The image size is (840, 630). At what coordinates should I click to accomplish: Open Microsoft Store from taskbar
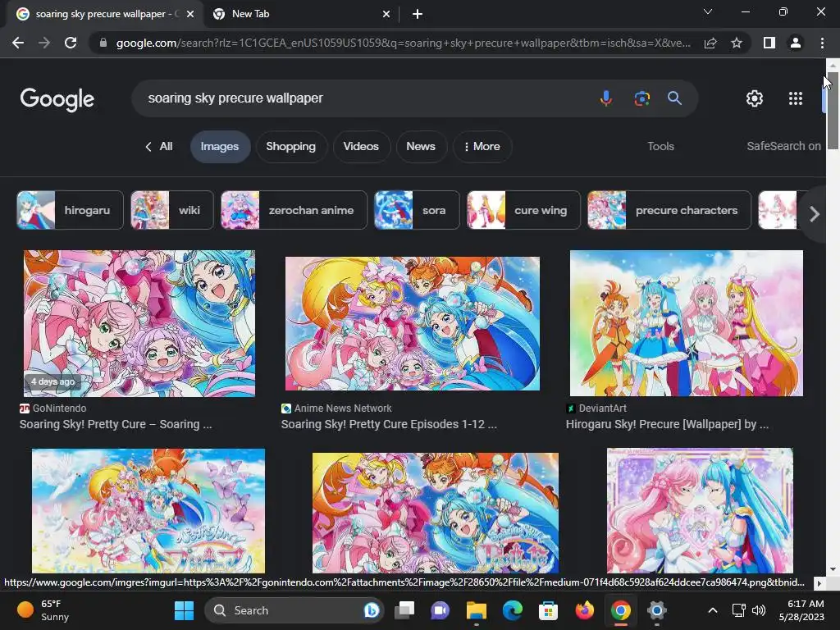(548, 610)
